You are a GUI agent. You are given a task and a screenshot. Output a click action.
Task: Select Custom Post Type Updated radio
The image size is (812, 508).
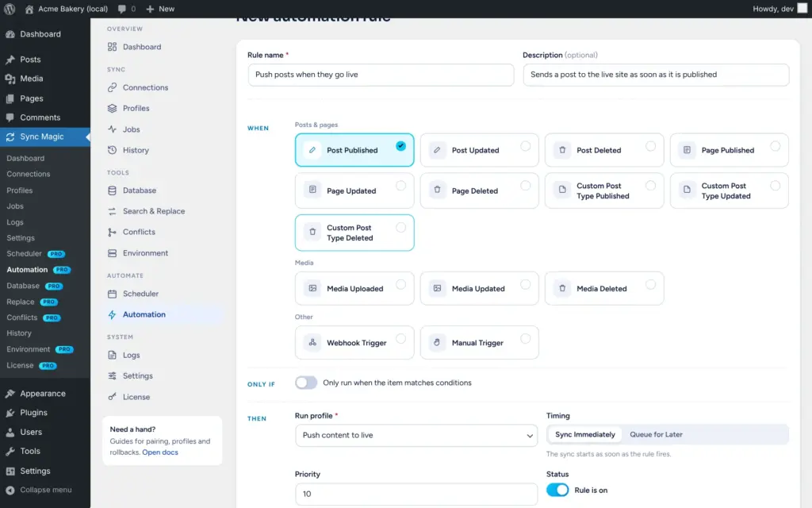(776, 186)
